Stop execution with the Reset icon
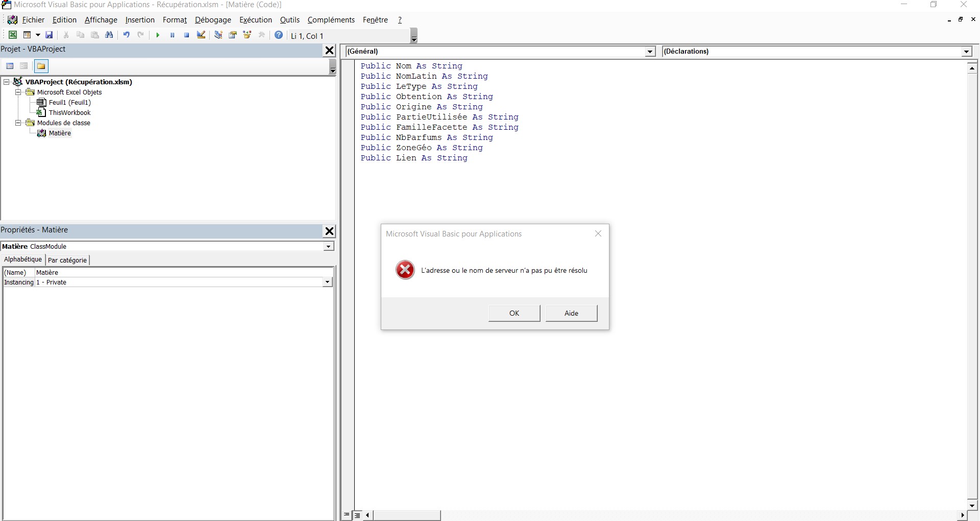Screen dimensions: 980x521 (x=186, y=35)
